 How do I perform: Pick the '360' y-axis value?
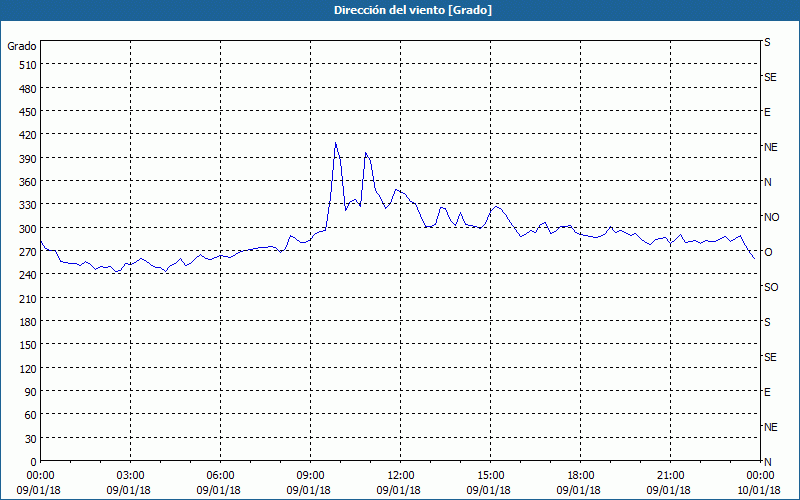pos(28,182)
